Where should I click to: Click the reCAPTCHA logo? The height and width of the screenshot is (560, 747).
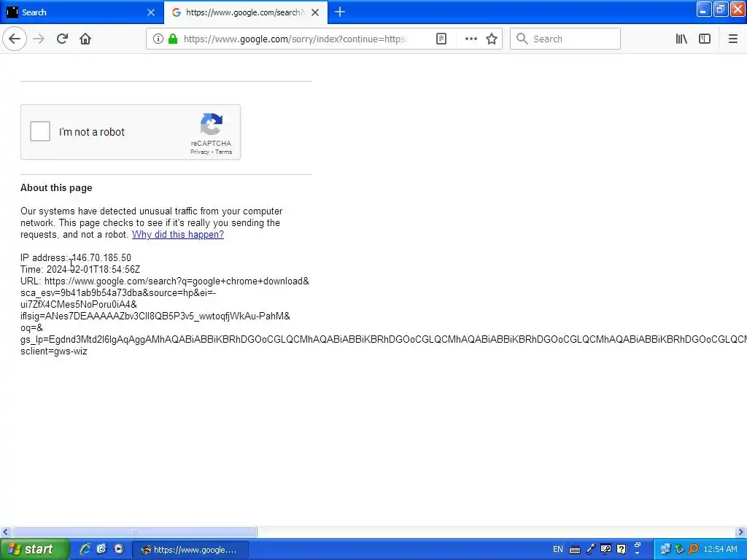click(x=211, y=124)
